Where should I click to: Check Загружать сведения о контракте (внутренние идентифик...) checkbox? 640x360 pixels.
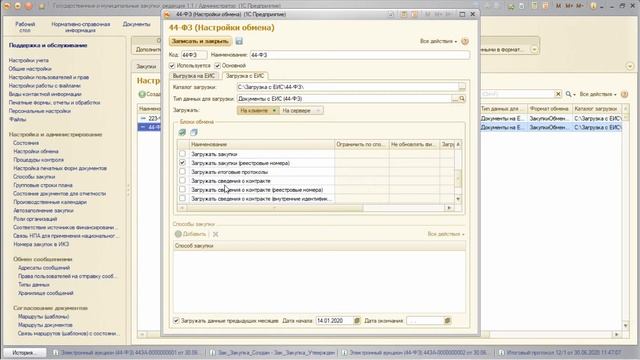tap(182, 198)
